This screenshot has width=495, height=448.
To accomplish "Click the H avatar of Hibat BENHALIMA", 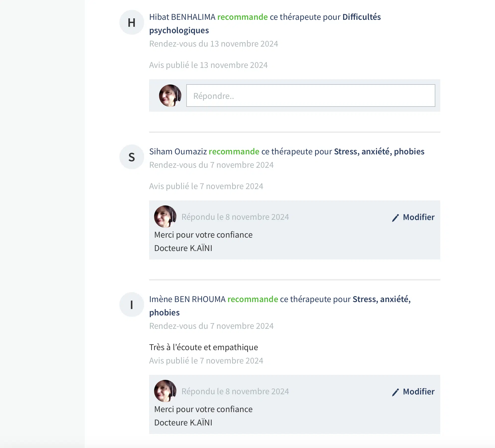I will [132, 23].
